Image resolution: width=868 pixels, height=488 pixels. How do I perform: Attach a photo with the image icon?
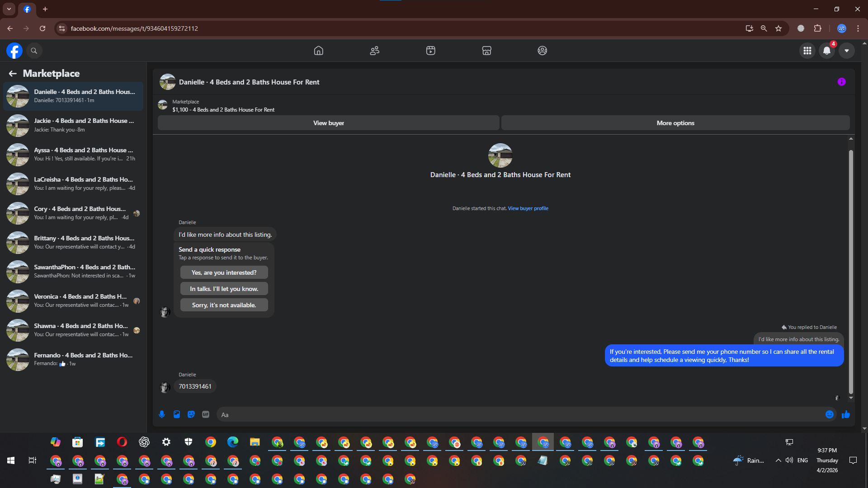177,414
